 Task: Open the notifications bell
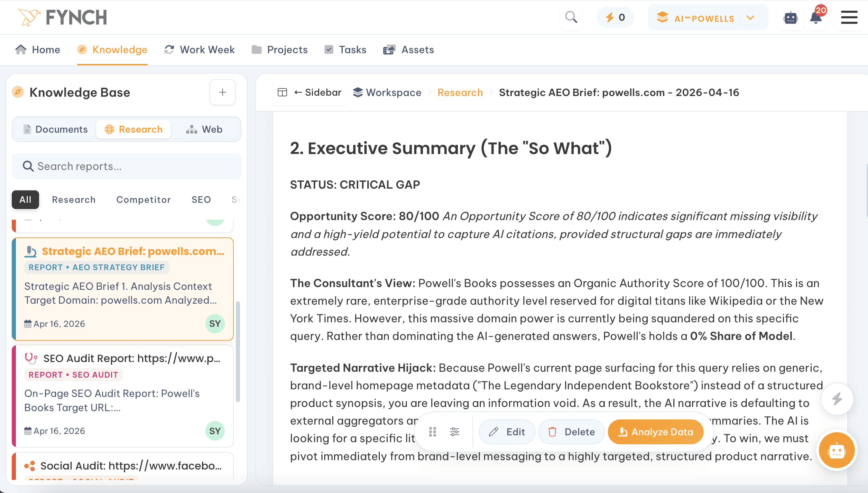pos(815,18)
